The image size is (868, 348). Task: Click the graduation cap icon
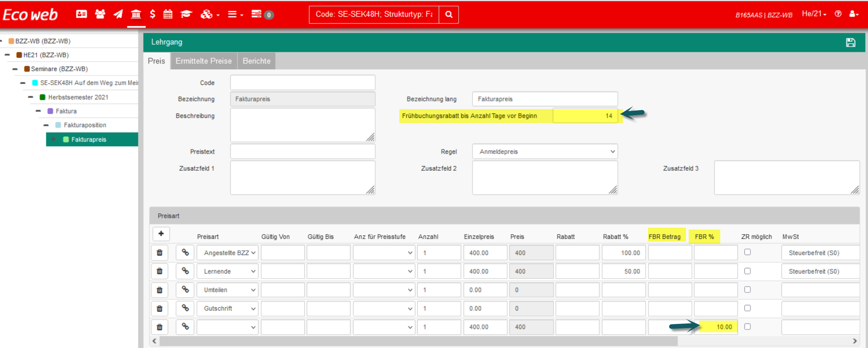pyautogui.click(x=186, y=14)
